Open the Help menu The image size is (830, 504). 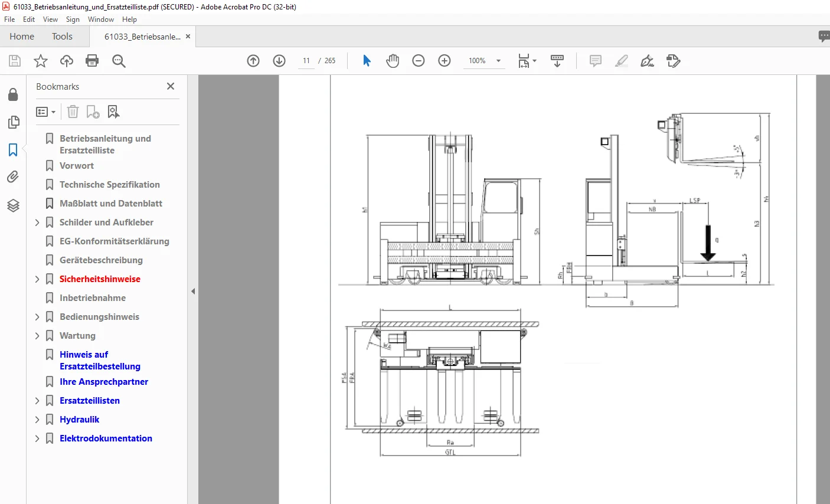(129, 19)
